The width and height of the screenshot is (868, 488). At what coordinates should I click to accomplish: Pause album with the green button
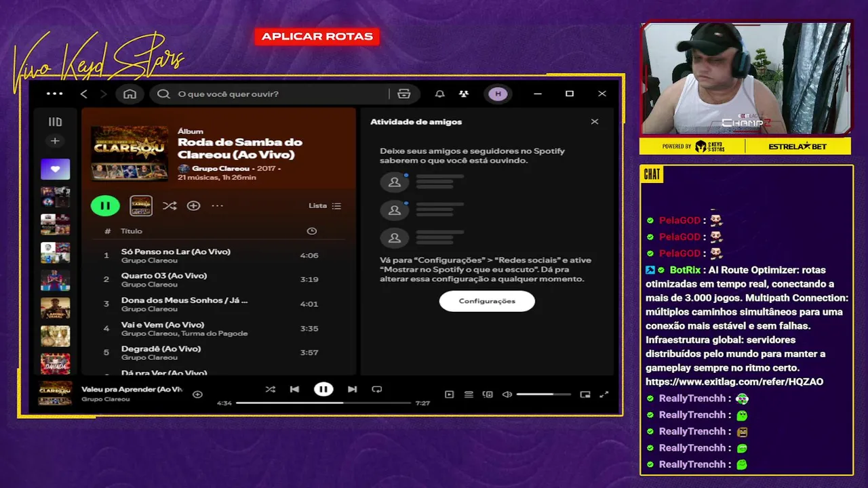point(105,205)
